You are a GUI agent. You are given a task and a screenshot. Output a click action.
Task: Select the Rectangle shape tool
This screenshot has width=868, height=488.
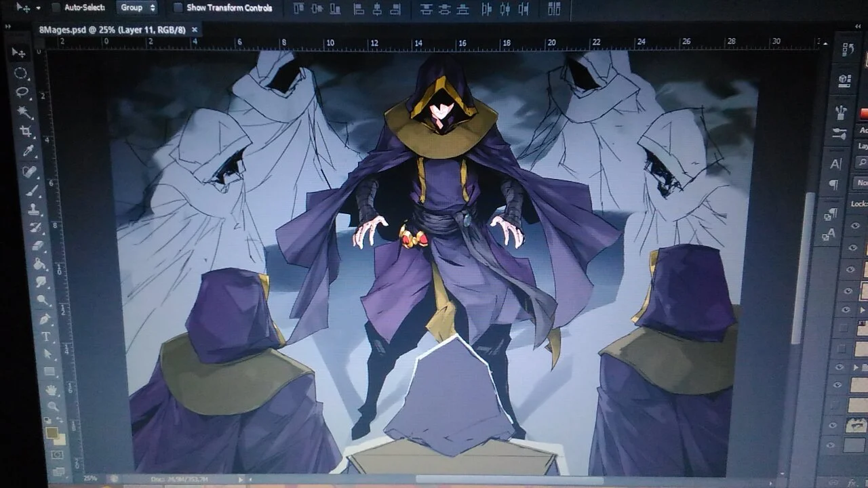tap(50, 372)
